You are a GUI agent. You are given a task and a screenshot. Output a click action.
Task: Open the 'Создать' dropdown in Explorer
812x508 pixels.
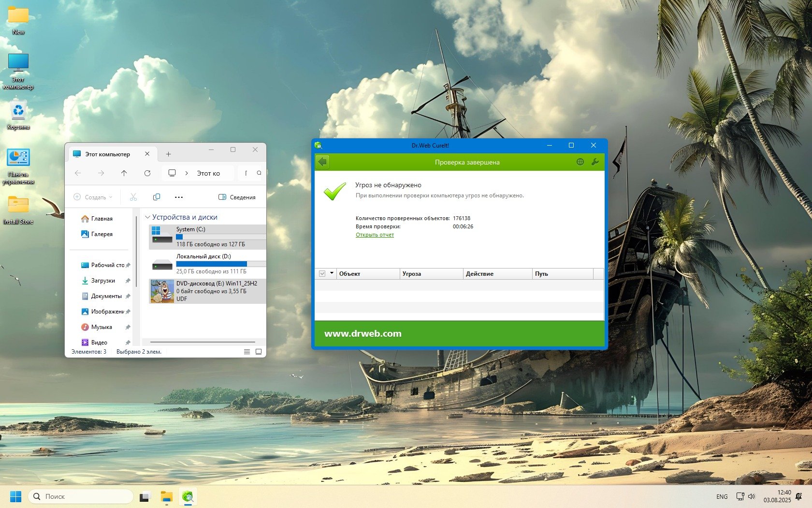pyautogui.click(x=93, y=197)
